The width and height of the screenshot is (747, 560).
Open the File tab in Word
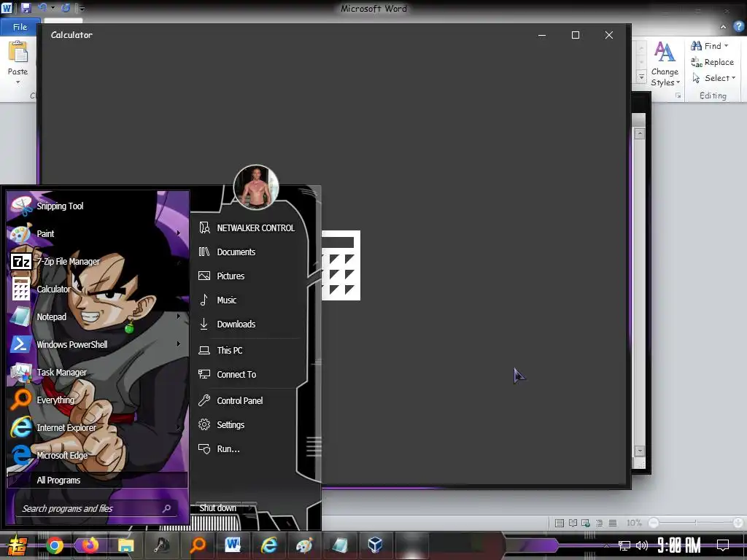click(20, 27)
